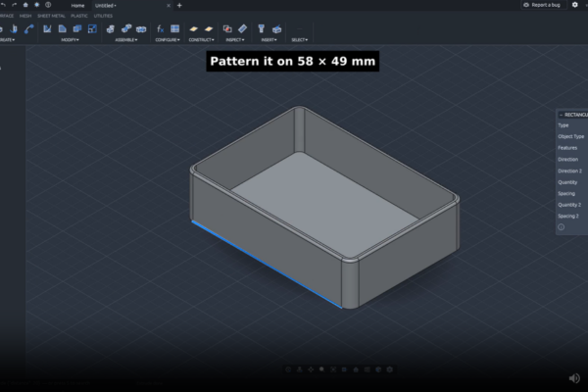Screen dimensions: 588x392
Task: Add a new tab with plus button
Action: (x=179, y=5)
